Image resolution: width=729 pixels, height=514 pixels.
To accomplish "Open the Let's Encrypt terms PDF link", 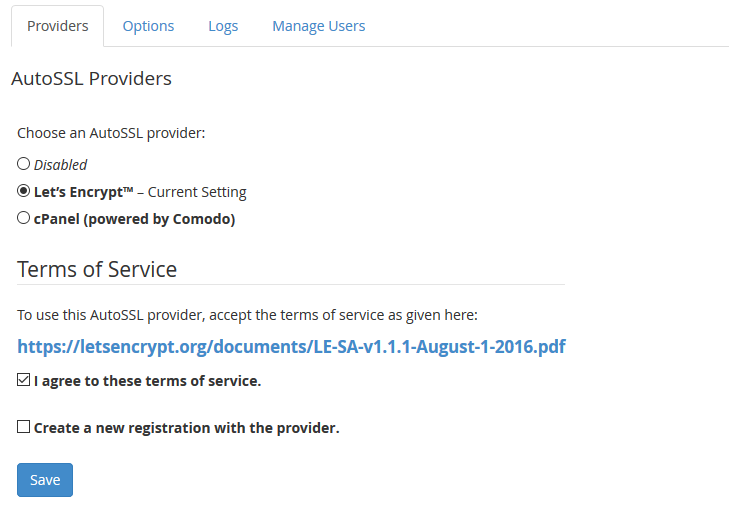I will pyautogui.click(x=291, y=347).
